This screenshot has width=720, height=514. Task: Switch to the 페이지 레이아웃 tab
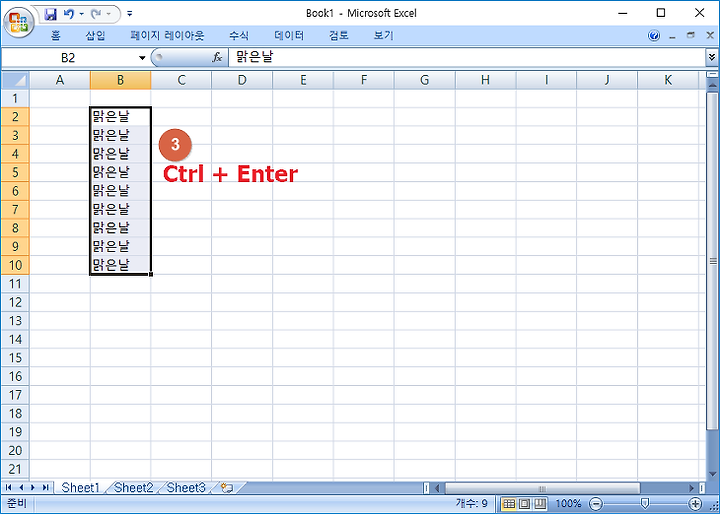coord(167,35)
